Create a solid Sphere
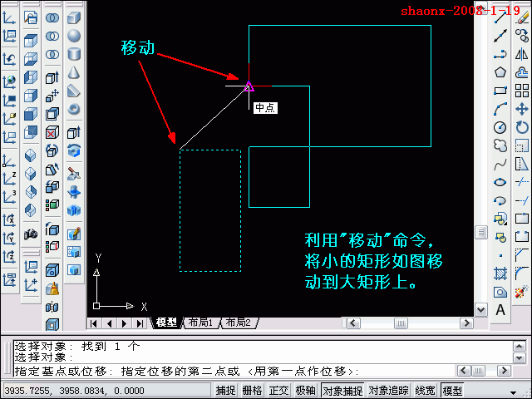The height and width of the screenshot is (399, 532). pos(74,36)
